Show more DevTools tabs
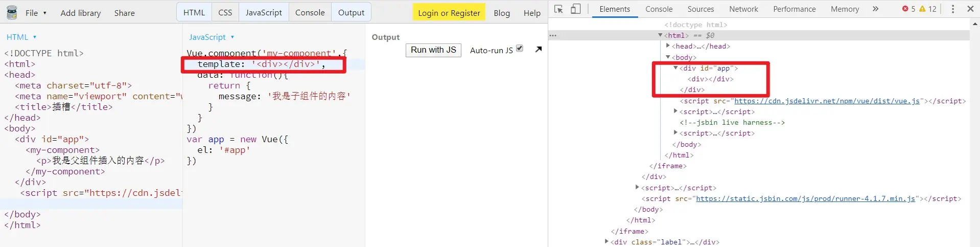Viewport: 980px width, 247px height. coord(875,9)
